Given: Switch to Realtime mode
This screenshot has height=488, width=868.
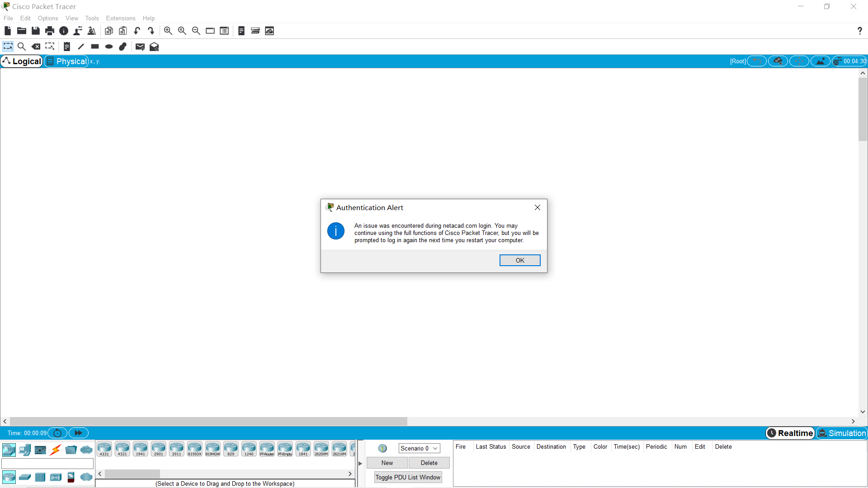Looking at the screenshot, I should 790,433.
